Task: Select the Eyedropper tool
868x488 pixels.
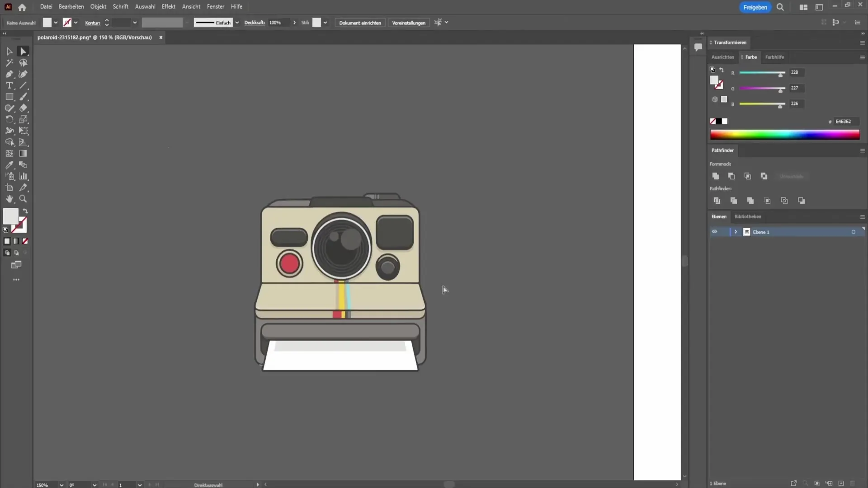Action: (9, 165)
